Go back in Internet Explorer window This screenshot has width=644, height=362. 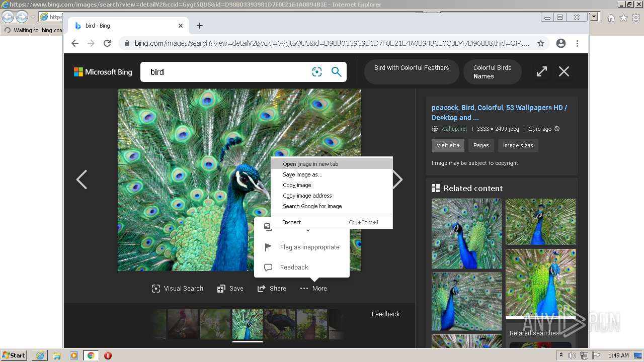tap(8, 17)
